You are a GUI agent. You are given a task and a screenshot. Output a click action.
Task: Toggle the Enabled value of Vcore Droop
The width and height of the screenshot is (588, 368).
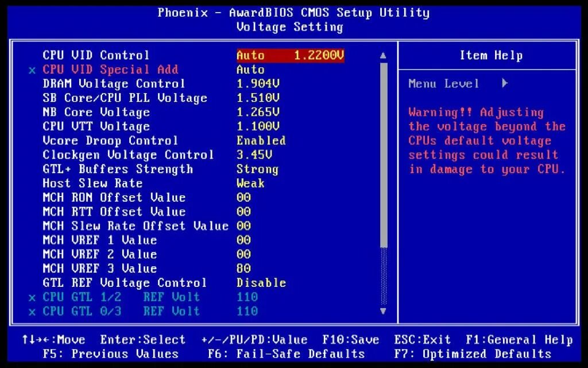(x=261, y=141)
